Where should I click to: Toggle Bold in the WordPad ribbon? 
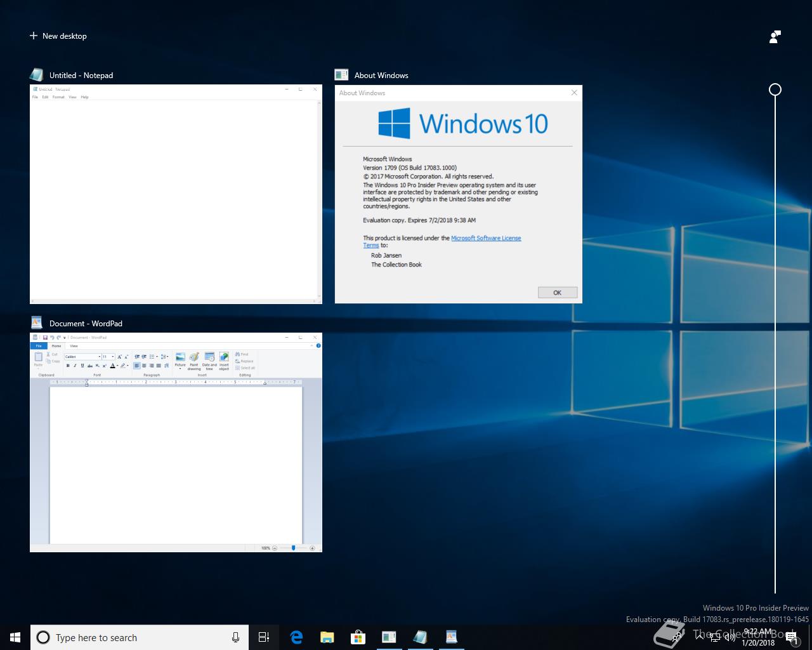(x=68, y=366)
